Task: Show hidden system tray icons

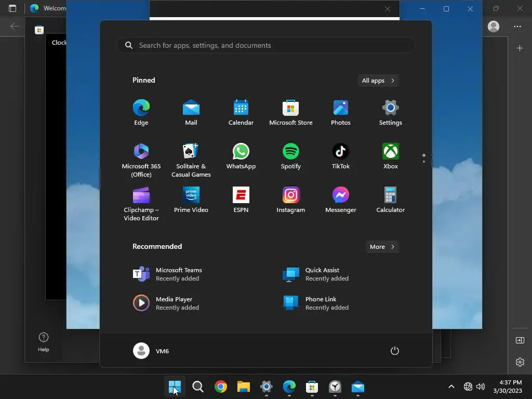Action: (451, 387)
